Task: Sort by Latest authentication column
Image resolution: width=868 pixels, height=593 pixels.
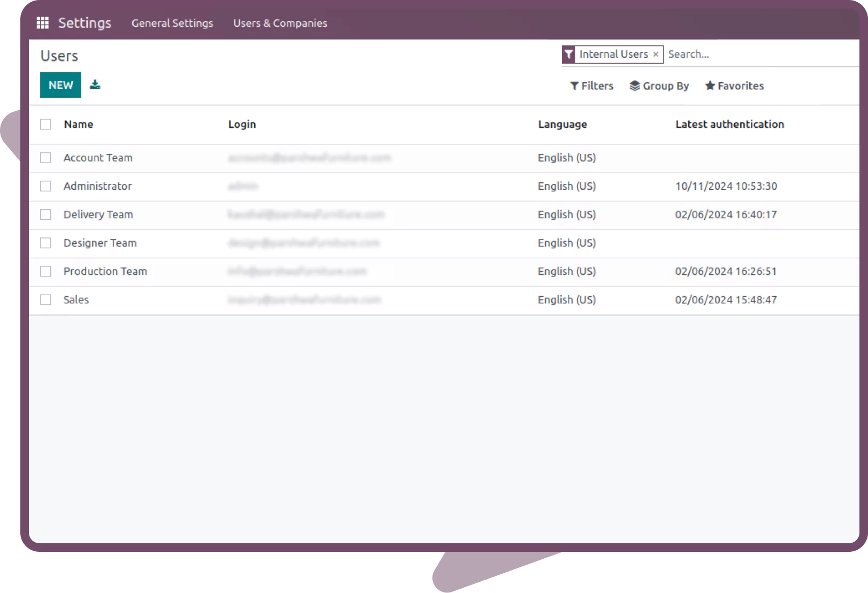Action: click(x=729, y=124)
